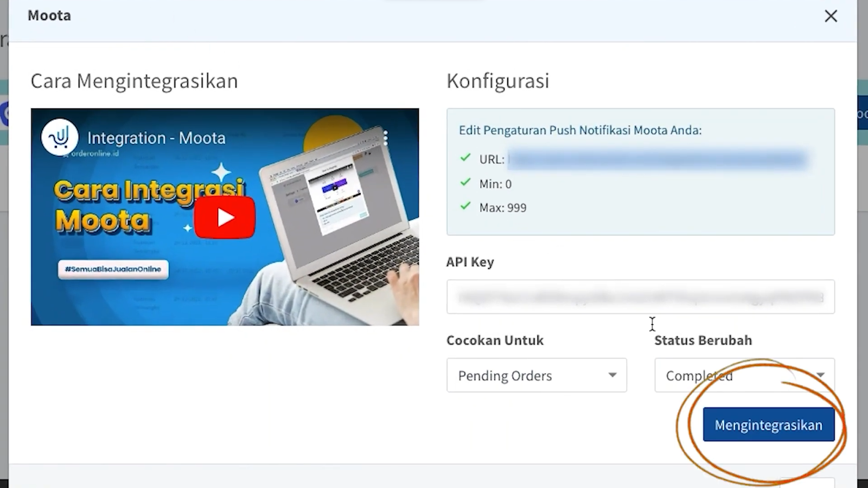Open the Integration - Moota video title link

tap(156, 138)
